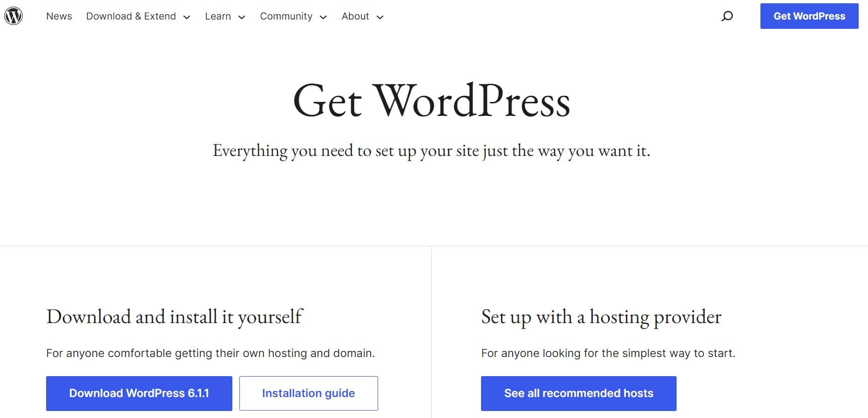Click Download WordPress 6.1.1 button

pos(139,393)
